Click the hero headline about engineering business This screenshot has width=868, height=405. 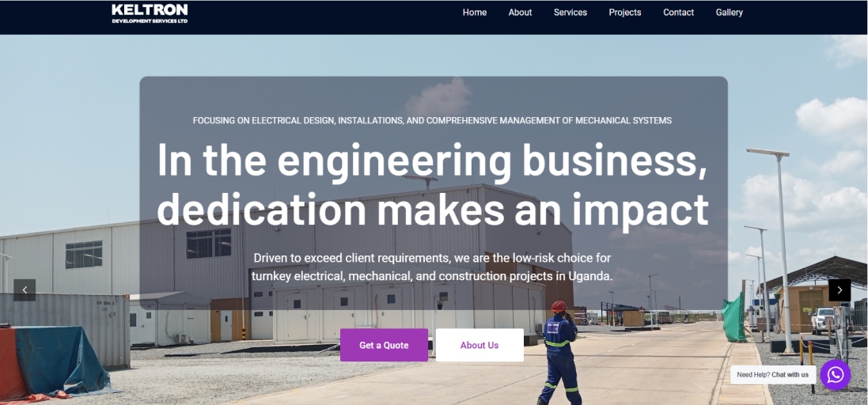432,184
